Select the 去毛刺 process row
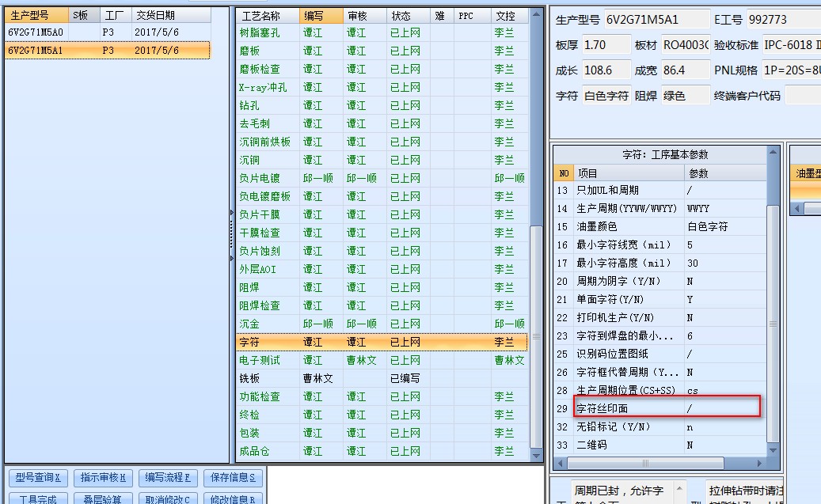Screen dimensions: 821x504 tap(382, 124)
